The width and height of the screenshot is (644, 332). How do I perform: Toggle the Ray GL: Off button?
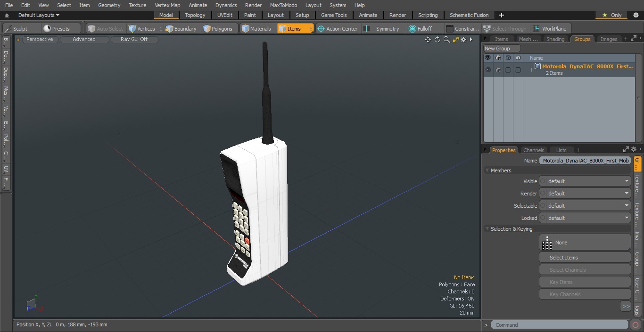(134, 40)
